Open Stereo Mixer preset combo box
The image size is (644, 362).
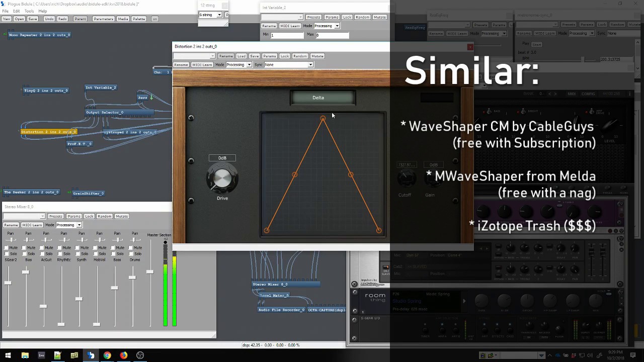point(25,216)
